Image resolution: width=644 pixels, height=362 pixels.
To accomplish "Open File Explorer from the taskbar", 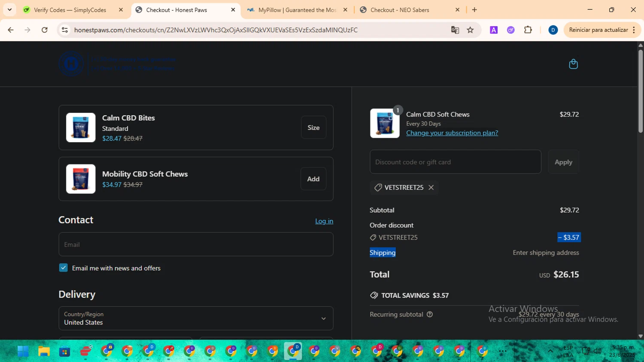I will (x=44, y=351).
